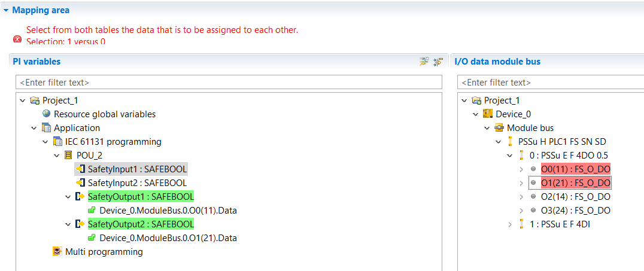Collapse the Mapping area section triangle
Viewport: 644px width, 271px height.
pyautogui.click(x=6, y=10)
